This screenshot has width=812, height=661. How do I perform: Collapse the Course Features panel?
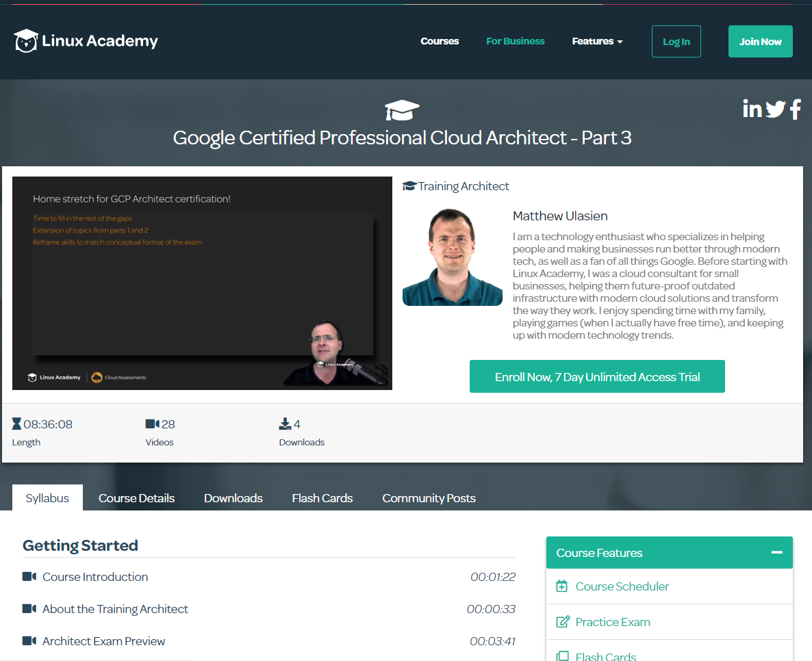coord(776,552)
